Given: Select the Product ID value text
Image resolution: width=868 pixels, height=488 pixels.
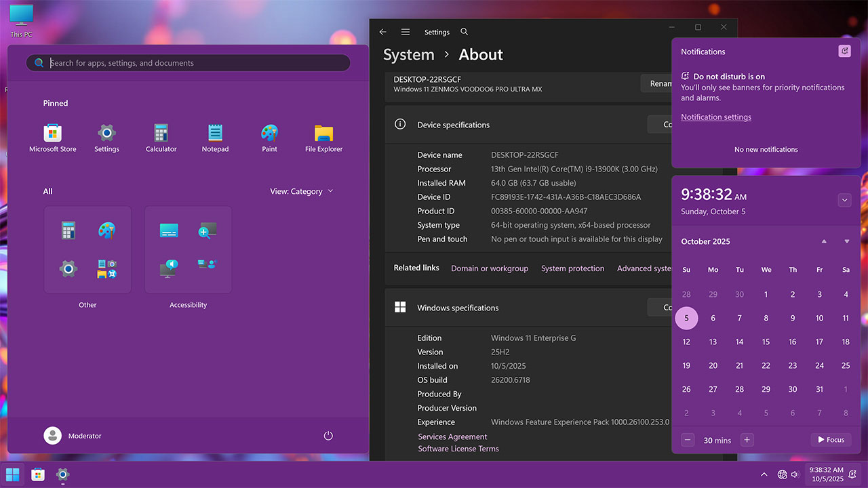Looking at the screenshot, I should pyautogui.click(x=539, y=211).
